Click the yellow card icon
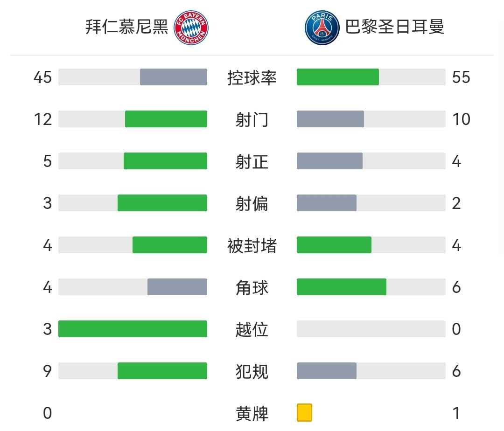The width and height of the screenshot is (504, 431). (304, 413)
